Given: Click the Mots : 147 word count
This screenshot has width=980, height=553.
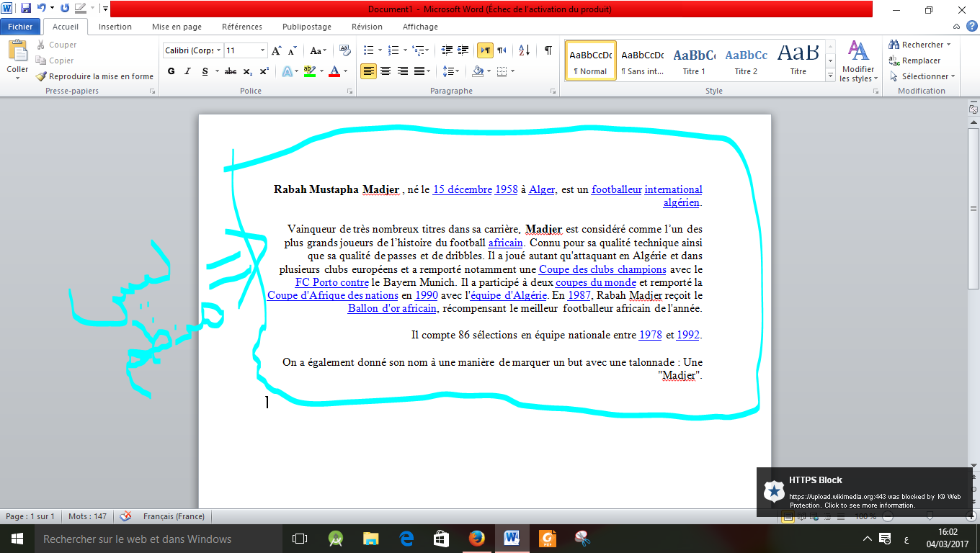Looking at the screenshot, I should coord(87,516).
